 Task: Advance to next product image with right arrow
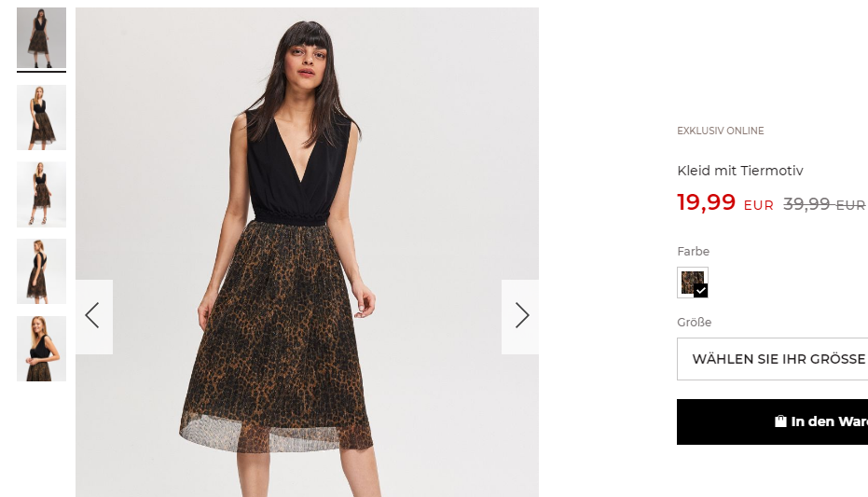click(x=520, y=317)
